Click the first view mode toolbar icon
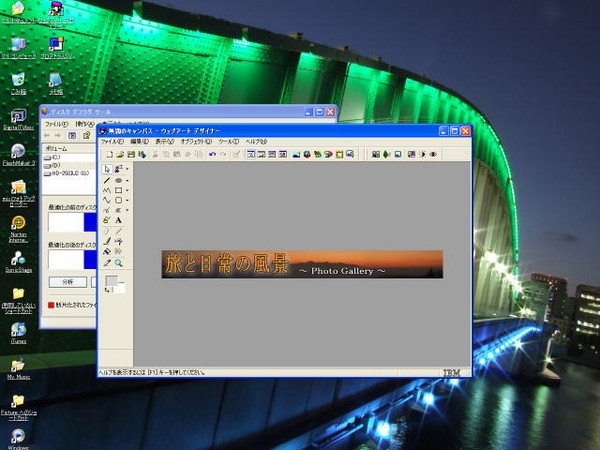Screen dimensions: 600x450 pyautogui.click(x=251, y=154)
